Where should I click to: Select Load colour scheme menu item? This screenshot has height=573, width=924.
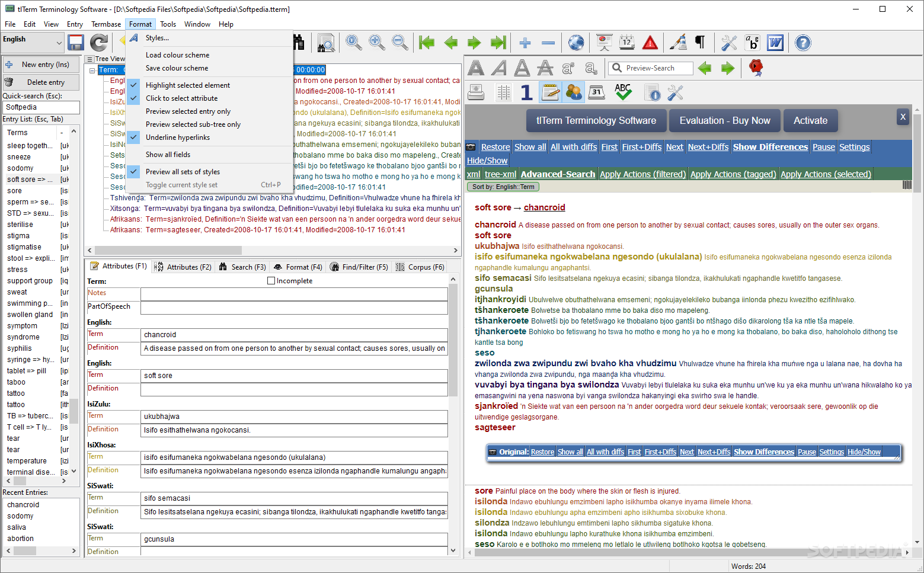tap(177, 55)
